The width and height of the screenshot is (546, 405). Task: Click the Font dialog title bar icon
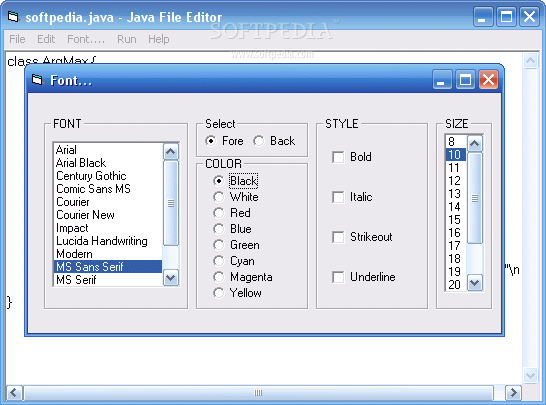tap(37, 80)
